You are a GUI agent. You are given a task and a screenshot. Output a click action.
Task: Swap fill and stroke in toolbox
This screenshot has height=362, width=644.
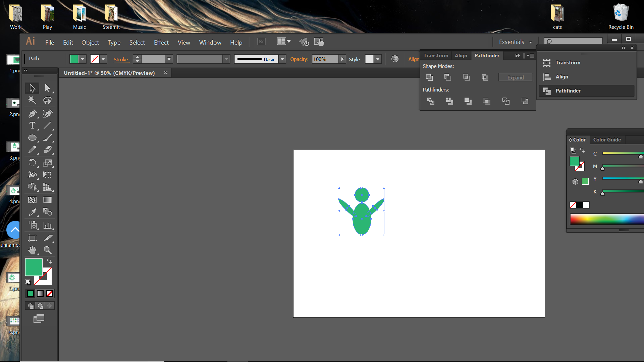coord(49,261)
